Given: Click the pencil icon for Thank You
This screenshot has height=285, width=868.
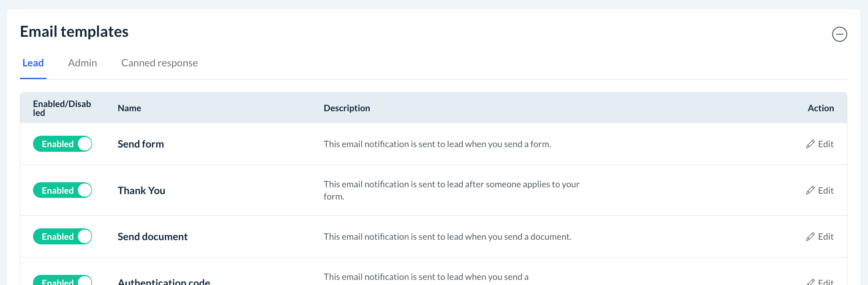Looking at the screenshot, I should coord(810,191).
